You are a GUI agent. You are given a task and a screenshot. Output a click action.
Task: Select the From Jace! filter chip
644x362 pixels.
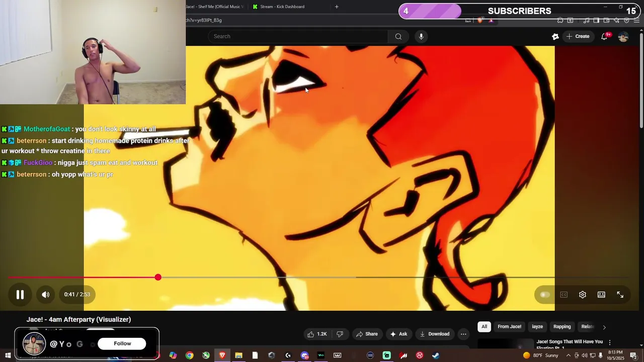[x=509, y=327]
